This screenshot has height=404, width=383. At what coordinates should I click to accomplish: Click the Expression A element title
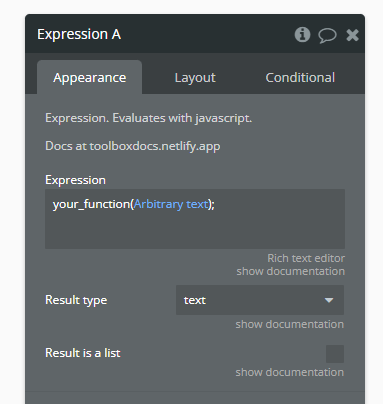click(79, 34)
